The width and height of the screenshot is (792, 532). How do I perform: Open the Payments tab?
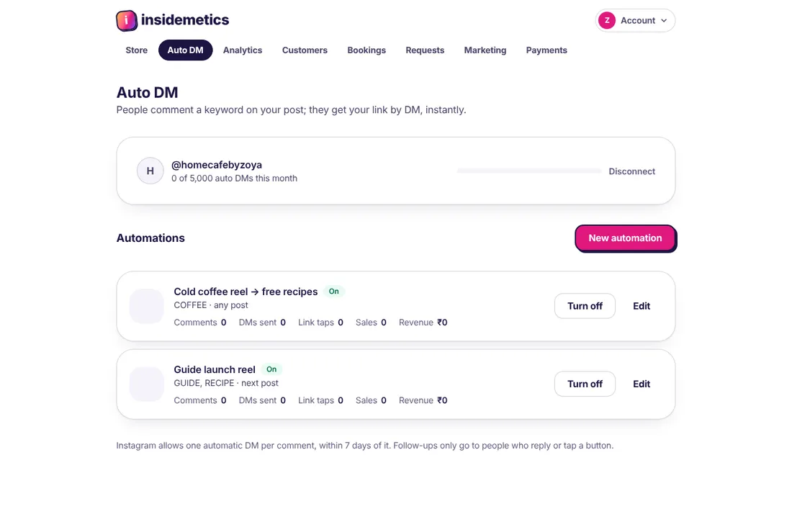546,50
